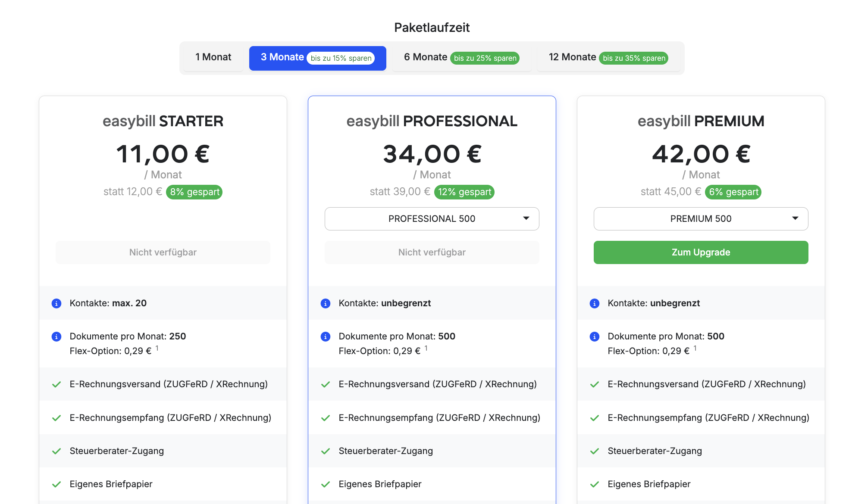
Task: Click info icon beside PROFESSIONAL Kontakte unbegrenzt
Action: point(326,303)
